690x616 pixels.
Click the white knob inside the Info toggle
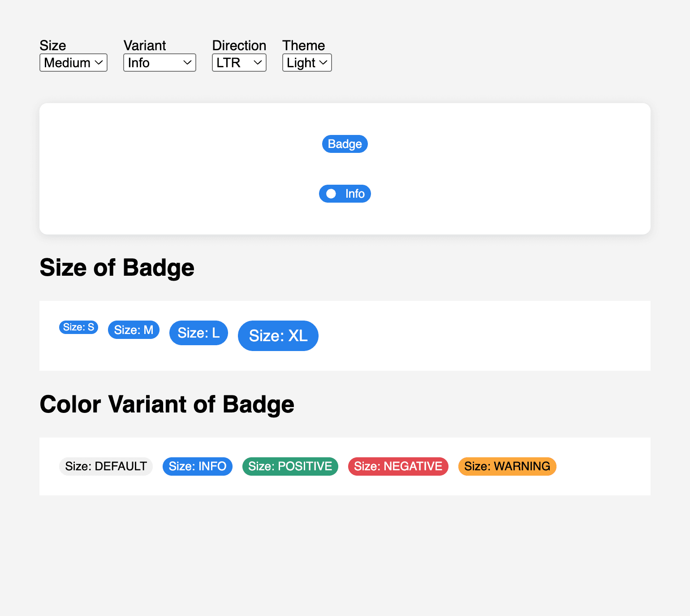tap(331, 194)
